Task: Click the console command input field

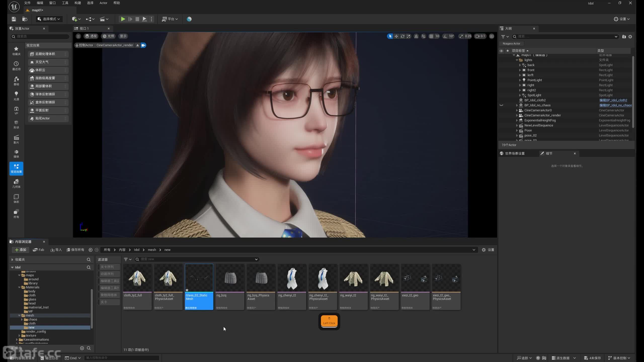Action: (122, 358)
